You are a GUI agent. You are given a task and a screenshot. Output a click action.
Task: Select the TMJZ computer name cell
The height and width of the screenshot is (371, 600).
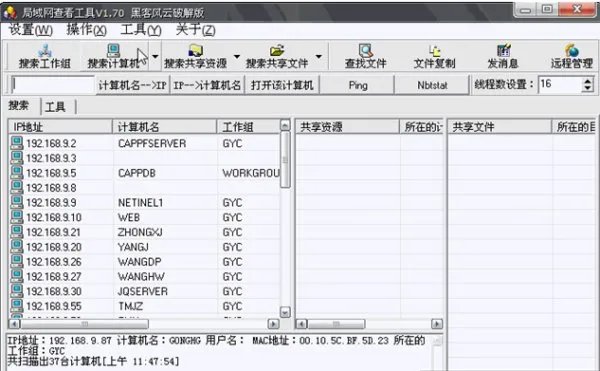[130, 306]
